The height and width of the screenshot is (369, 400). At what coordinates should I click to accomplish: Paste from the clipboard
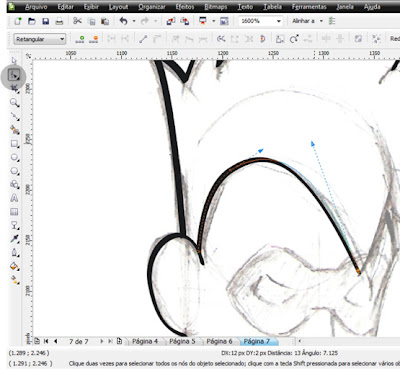point(105,21)
